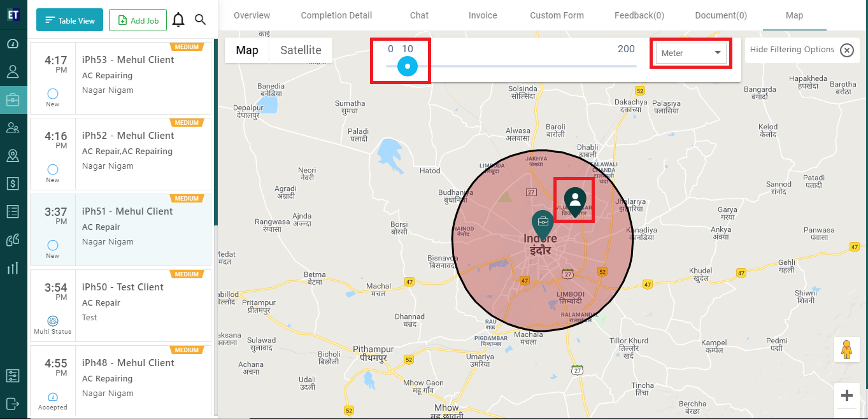Switch map to Satellite view
The image size is (868, 419).
coord(301,50)
